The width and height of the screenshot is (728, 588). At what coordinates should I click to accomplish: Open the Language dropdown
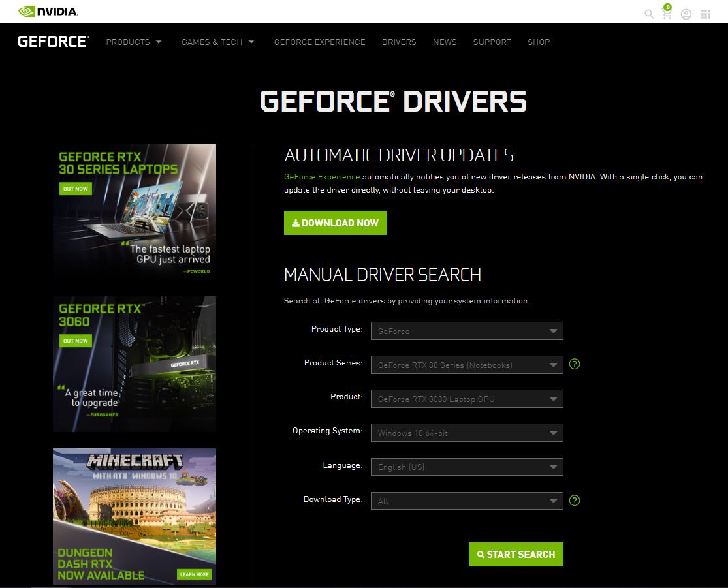click(x=466, y=467)
